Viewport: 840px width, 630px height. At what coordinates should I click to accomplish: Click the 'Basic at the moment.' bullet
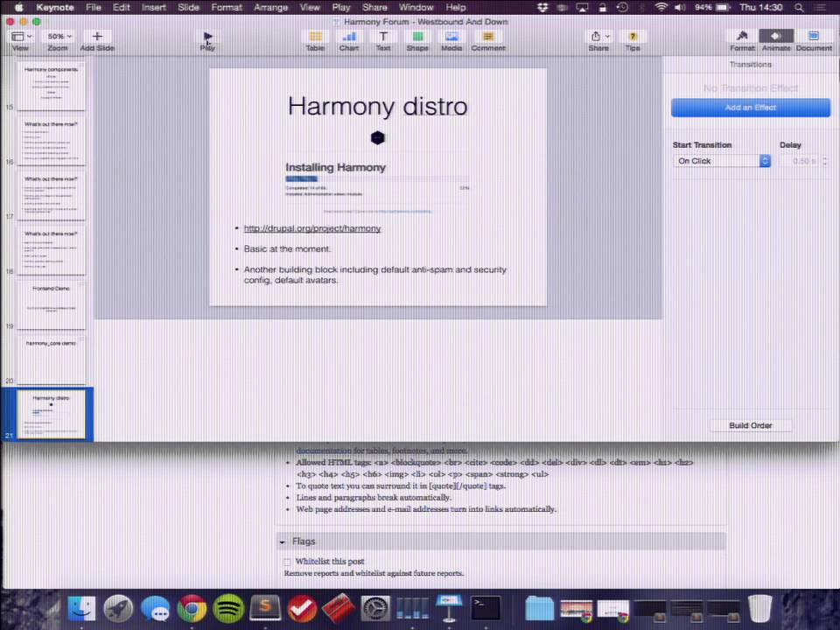click(x=287, y=248)
